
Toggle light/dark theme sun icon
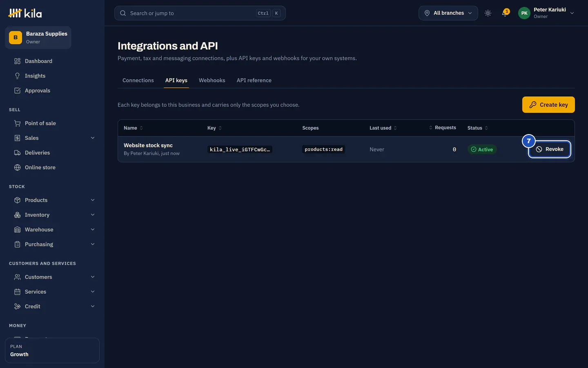click(x=488, y=13)
